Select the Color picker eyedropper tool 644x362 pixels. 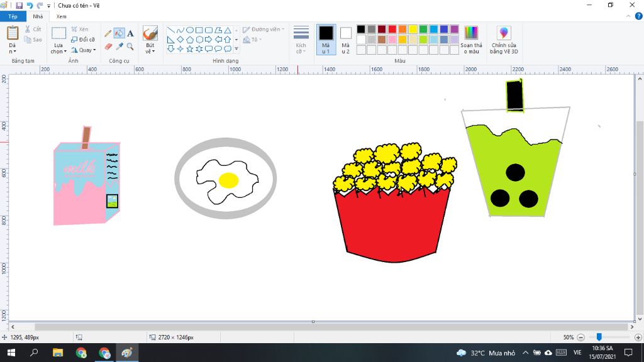coord(119,47)
